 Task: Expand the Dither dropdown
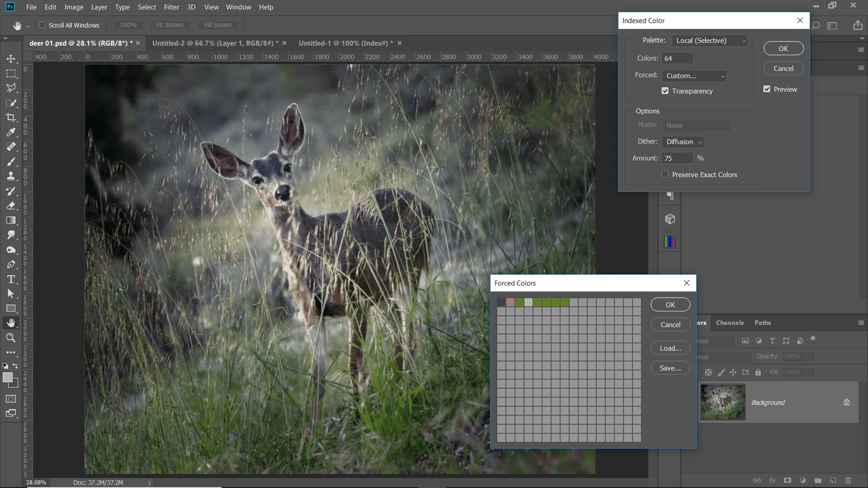point(683,142)
